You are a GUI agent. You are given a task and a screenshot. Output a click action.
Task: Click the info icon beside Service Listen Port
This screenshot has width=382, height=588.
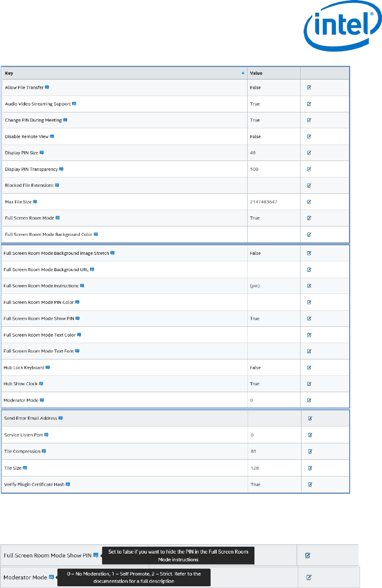tap(47, 435)
